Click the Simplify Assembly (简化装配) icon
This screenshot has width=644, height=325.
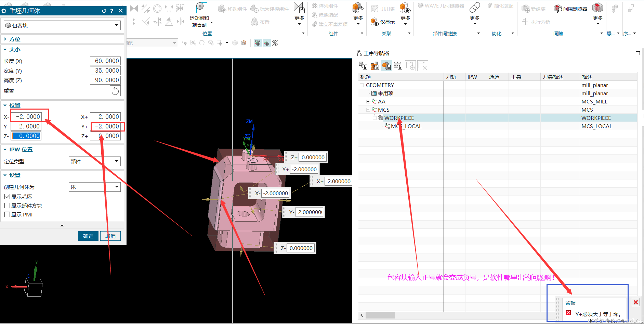490,6
